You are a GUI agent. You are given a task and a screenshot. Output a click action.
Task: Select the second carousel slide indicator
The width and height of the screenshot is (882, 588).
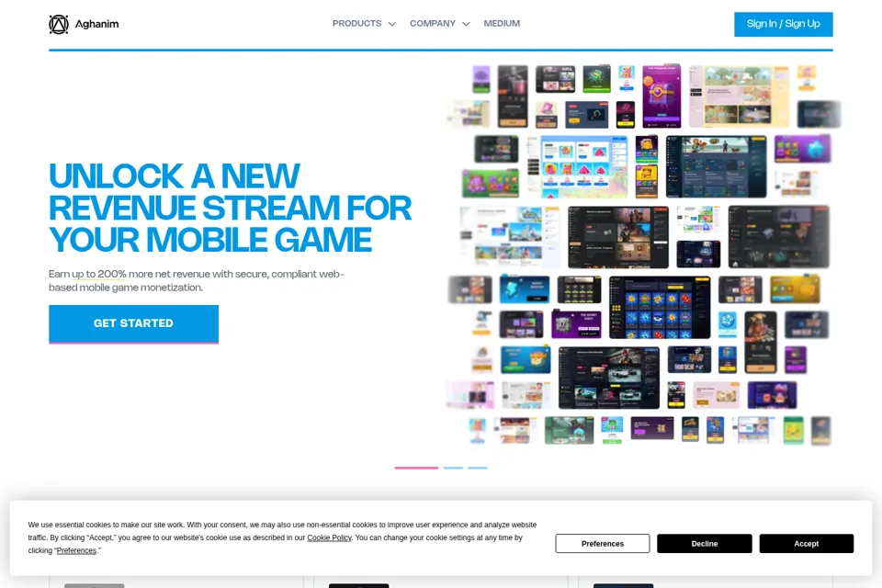pos(453,468)
